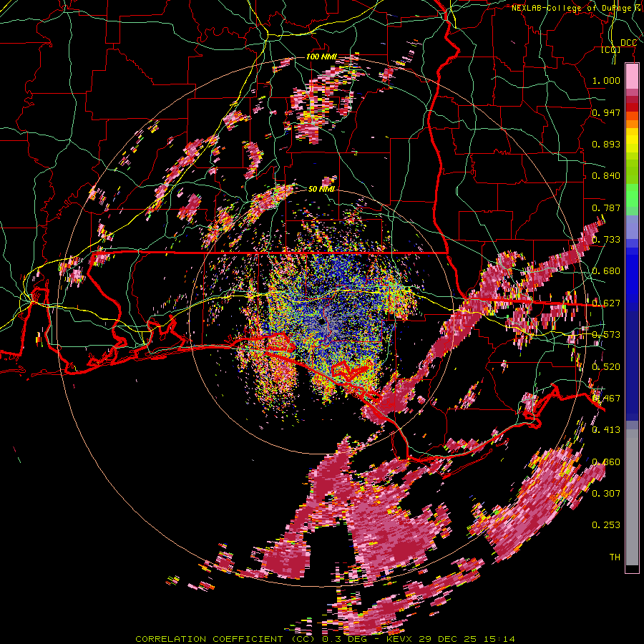Click the "TH" label at the color scale bottom
The height and width of the screenshot is (644, 644).
[x=615, y=557]
